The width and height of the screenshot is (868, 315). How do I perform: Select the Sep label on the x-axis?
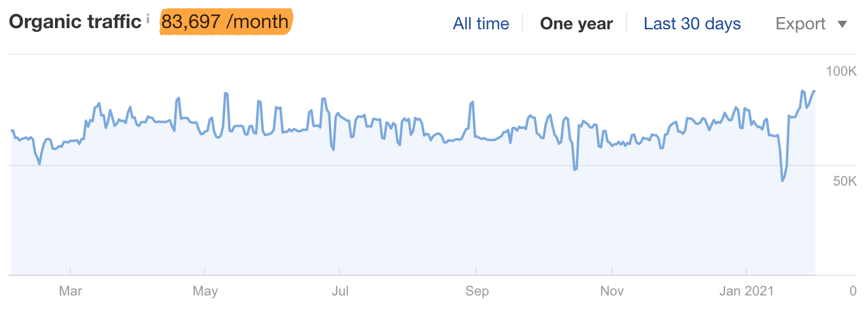coord(477,291)
